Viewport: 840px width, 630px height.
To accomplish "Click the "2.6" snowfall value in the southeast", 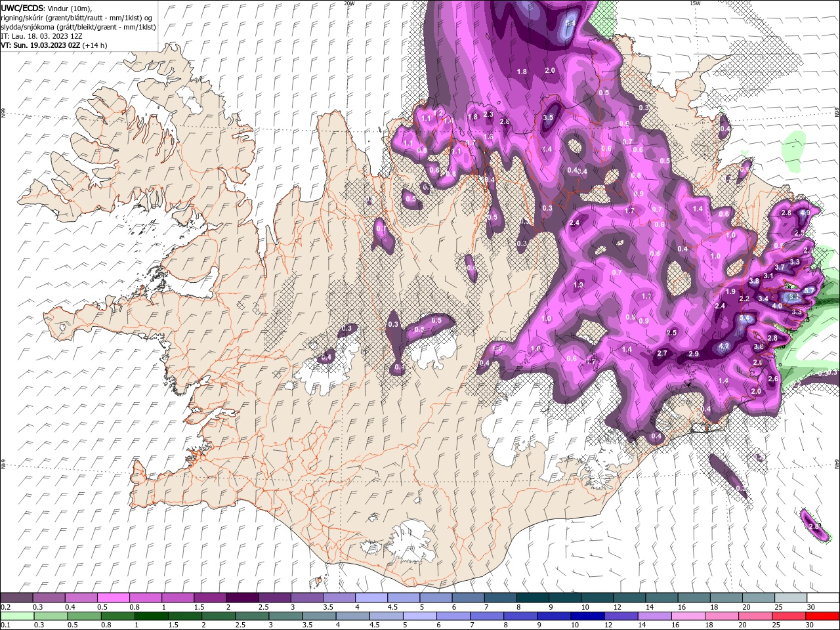I will coord(773,379).
